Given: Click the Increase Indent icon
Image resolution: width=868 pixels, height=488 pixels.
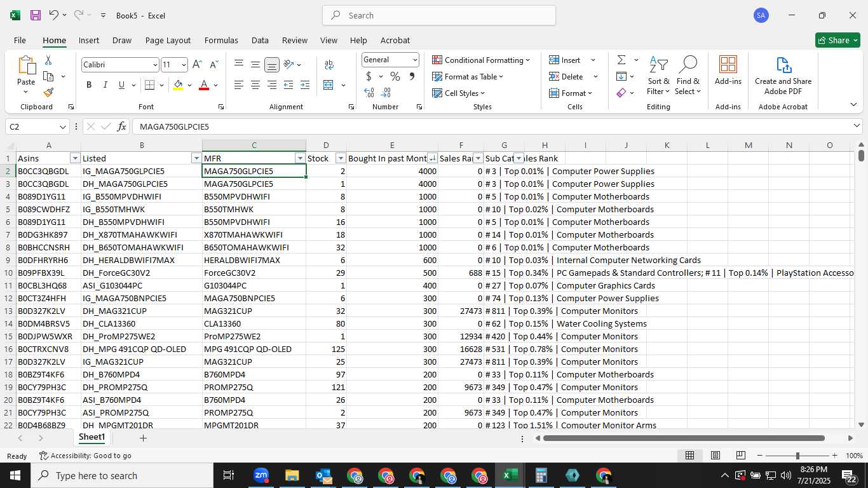Looking at the screenshot, I should pos(305,85).
